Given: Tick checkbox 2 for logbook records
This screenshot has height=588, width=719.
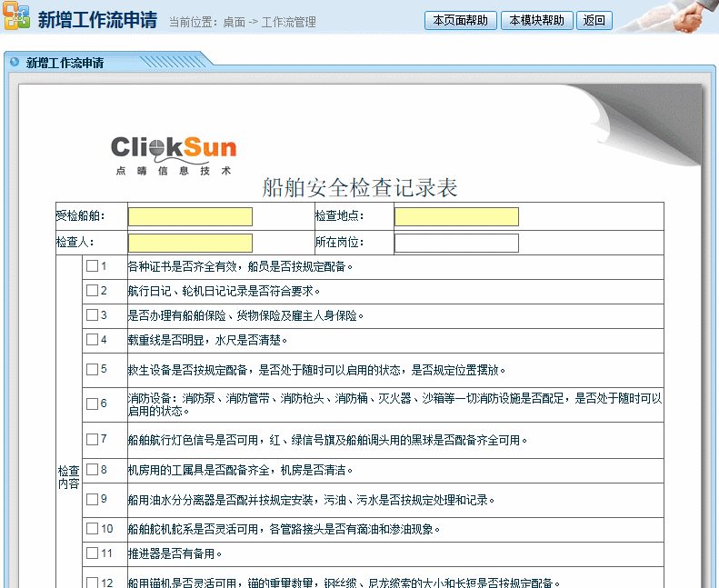Looking at the screenshot, I should pos(92,291).
